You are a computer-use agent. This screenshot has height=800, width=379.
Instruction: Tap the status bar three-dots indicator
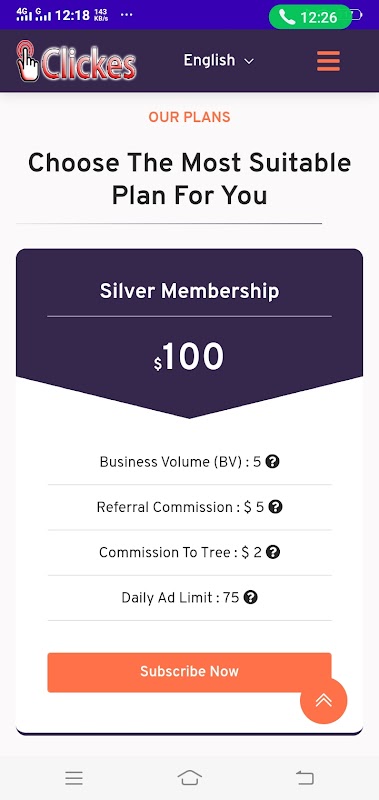click(127, 14)
